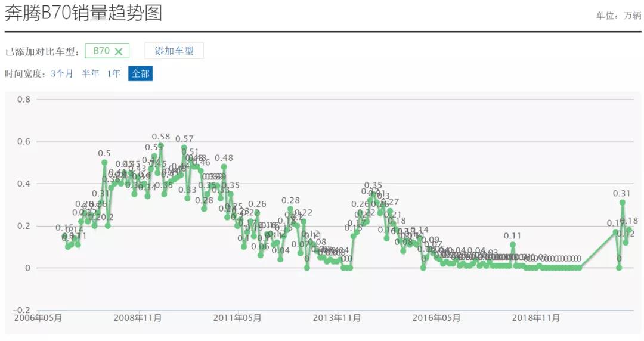Screen dimensions: 644x341
Task: Click the 2018年11月 axis label
Action: pos(536,318)
